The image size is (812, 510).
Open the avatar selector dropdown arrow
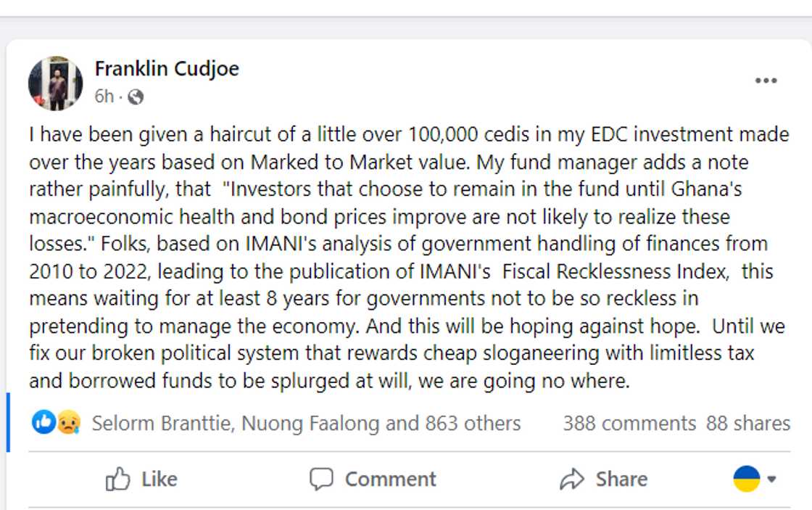point(771,479)
